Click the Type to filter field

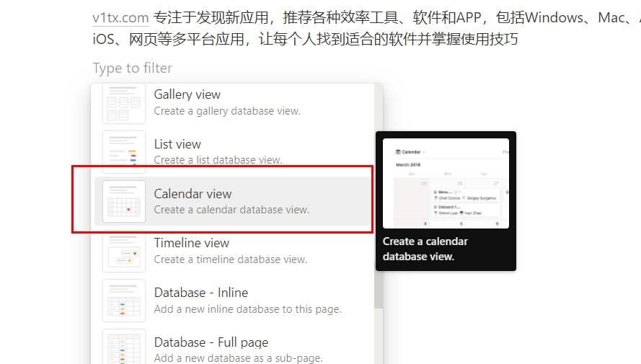point(133,68)
